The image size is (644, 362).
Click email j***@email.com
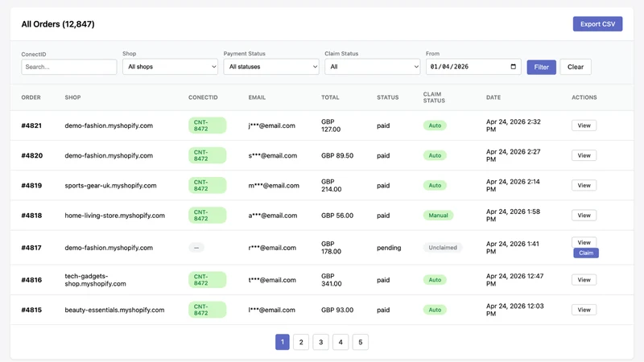pyautogui.click(x=271, y=125)
